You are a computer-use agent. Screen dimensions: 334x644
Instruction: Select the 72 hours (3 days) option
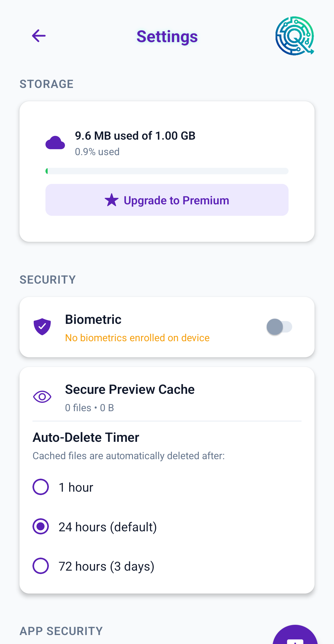(x=41, y=566)
